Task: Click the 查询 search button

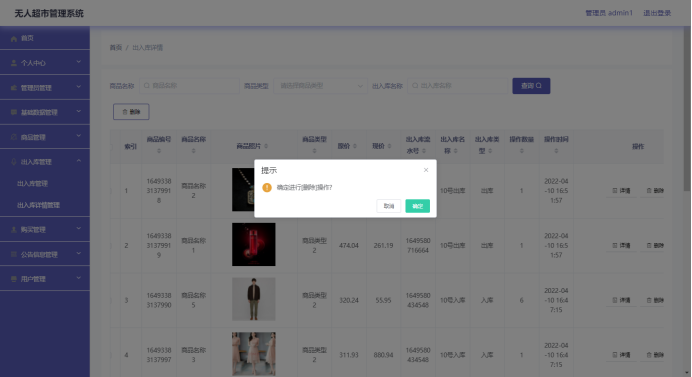Action: point(531,86)
